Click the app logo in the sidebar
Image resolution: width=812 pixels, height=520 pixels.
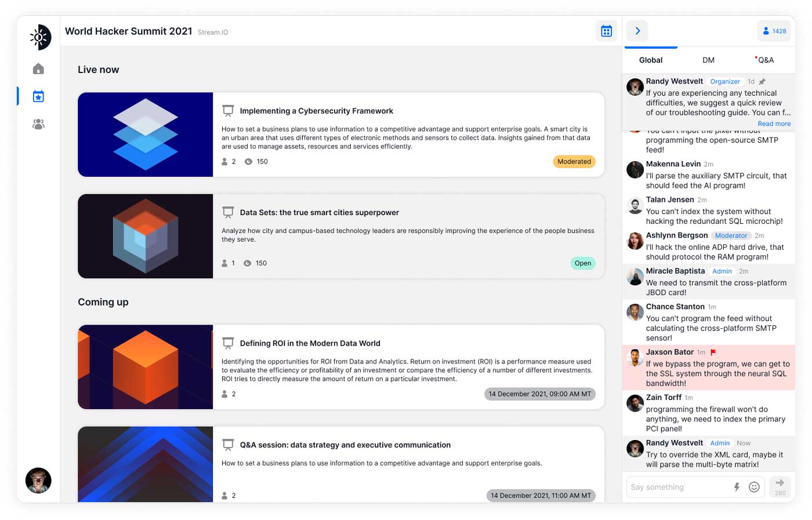click(40, 38)
